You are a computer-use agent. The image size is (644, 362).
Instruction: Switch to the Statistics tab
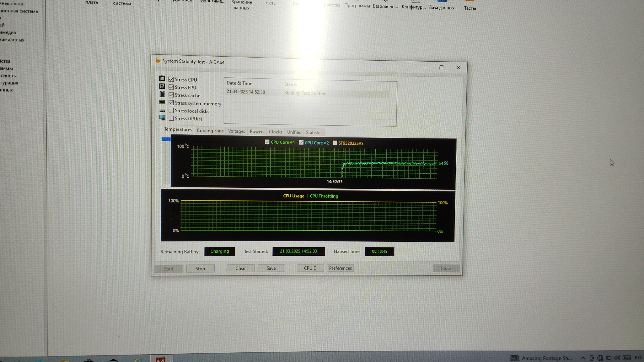314,132
